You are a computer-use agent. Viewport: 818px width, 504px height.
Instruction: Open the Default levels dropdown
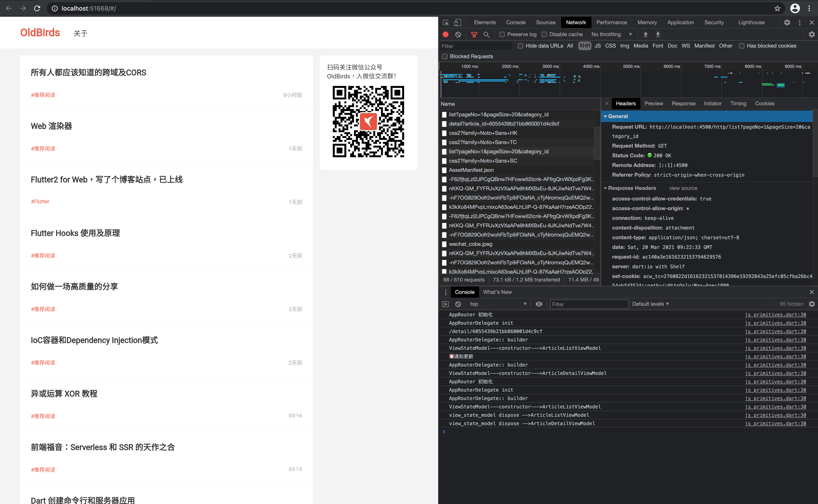[x=651, y=304]
